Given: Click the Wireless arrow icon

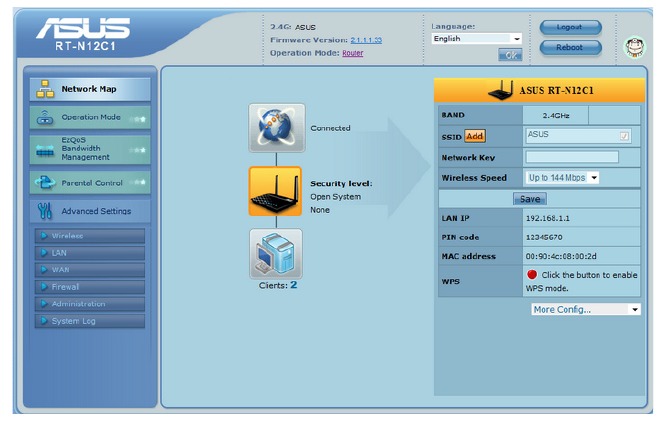Looking at the screenshot, I should coord(44,235).
